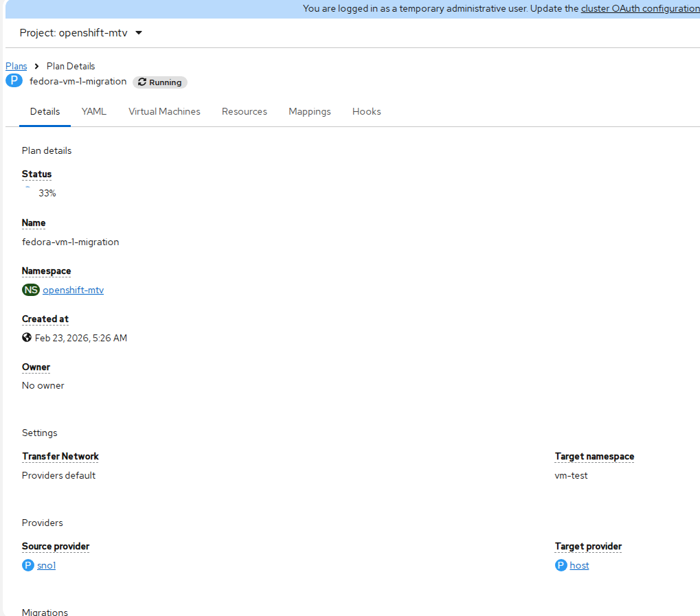Click the breadcrumb chevron after Plans
700x616 pixels.
coord(36,67)
